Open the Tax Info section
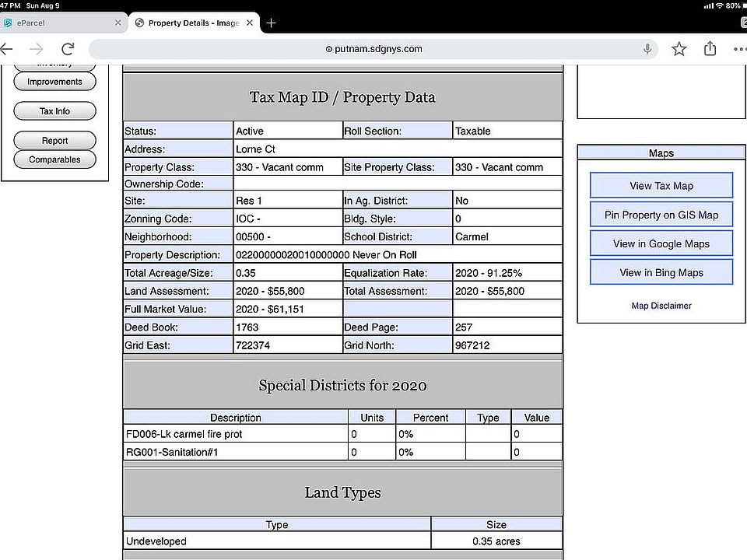The image size is (747, 560). tap(54, 111)
